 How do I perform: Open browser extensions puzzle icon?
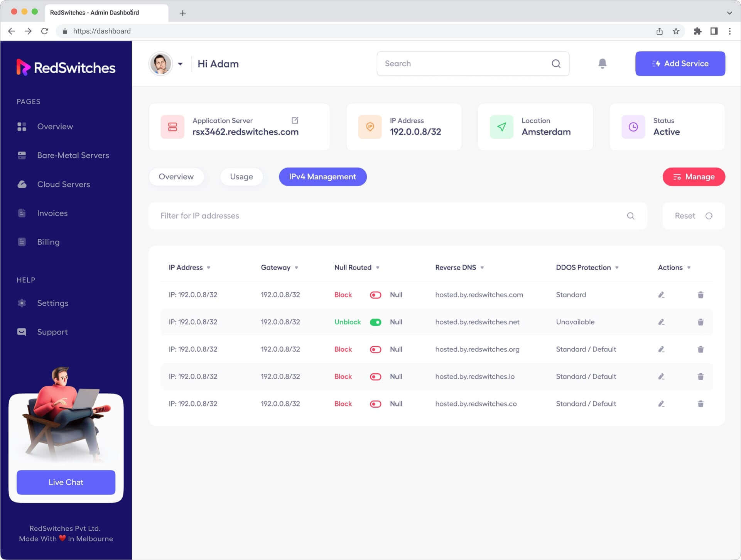[x=697, y=31]
